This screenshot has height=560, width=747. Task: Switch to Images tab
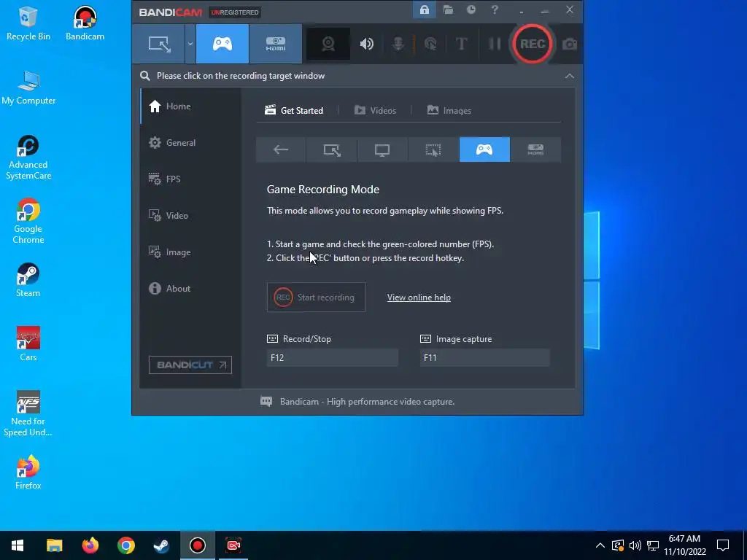pos(449,111)
